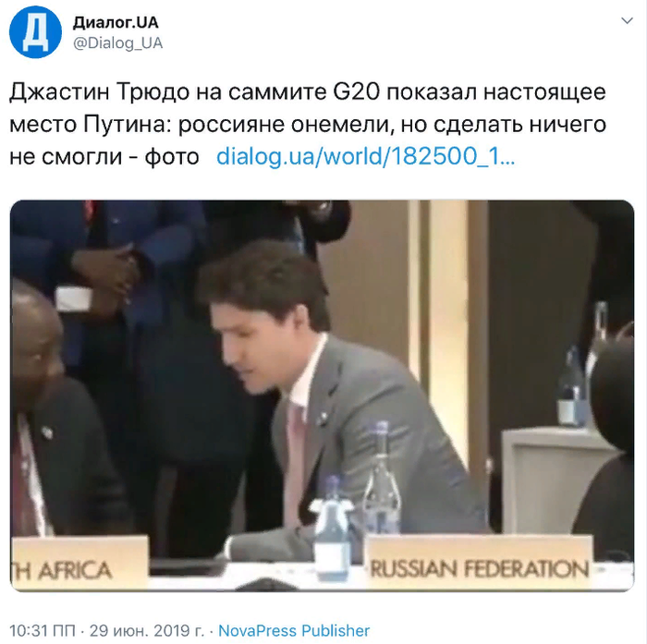Click the tweet text starting Джастин Трюдо
647x644 pixels.
[308, 124]
